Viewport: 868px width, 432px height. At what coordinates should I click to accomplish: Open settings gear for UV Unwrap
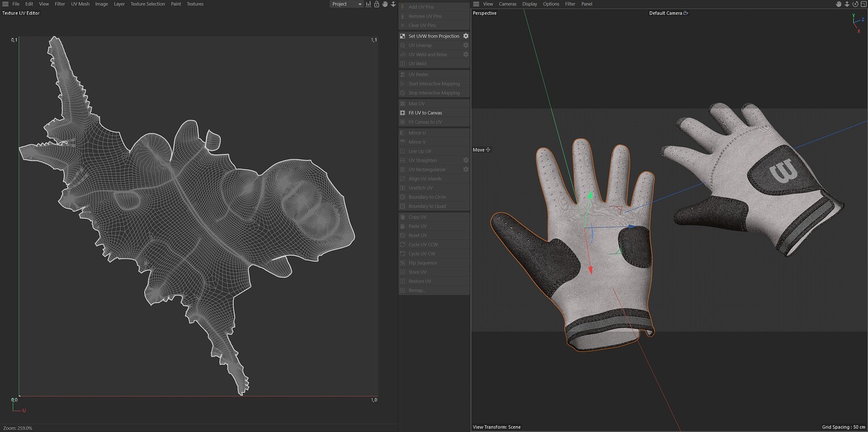click(x=466, y=45)
